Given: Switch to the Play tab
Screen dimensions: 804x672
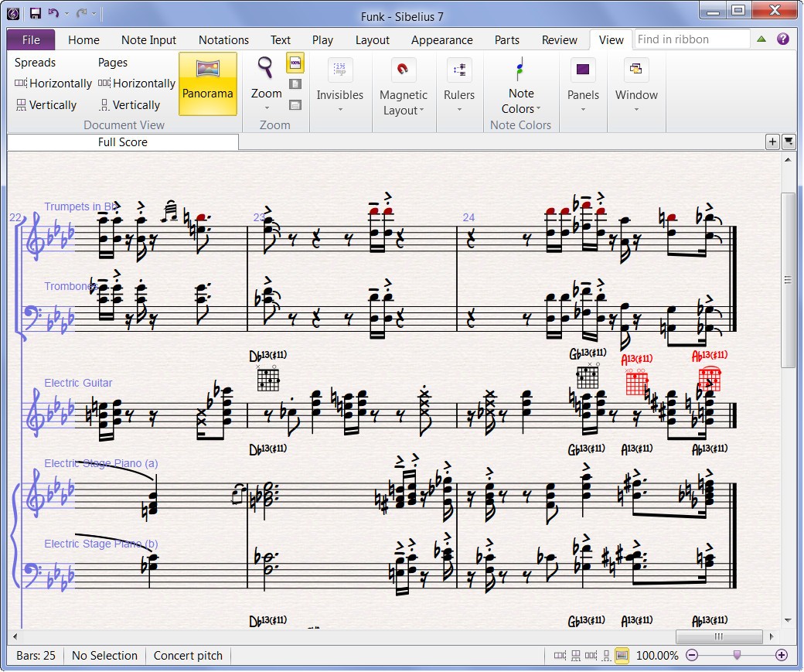Looking at the screenshot, I should 322,40.
